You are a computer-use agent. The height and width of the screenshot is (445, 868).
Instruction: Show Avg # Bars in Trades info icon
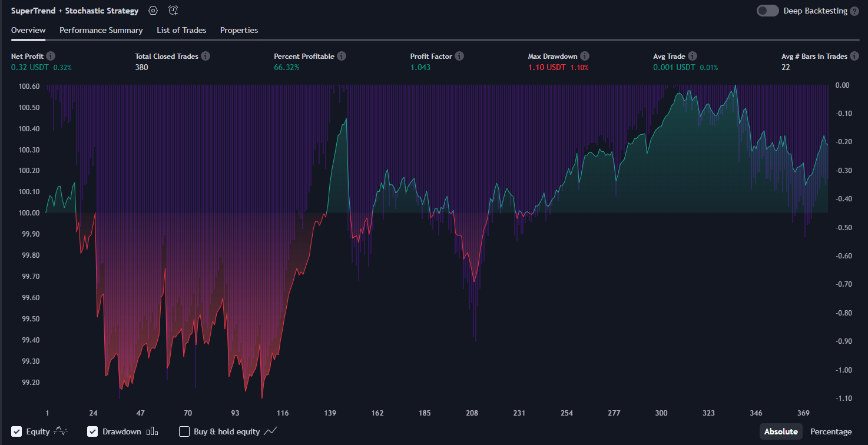[854, 56]
